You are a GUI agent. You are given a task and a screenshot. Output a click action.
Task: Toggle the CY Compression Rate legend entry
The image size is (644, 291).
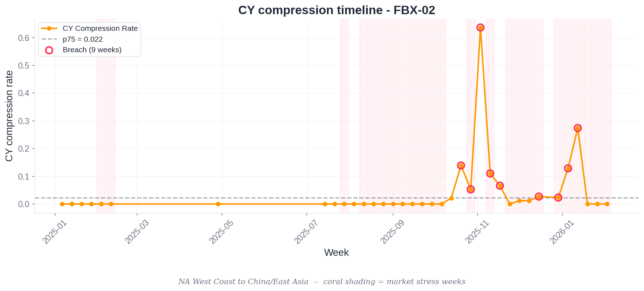click(100, 28)
